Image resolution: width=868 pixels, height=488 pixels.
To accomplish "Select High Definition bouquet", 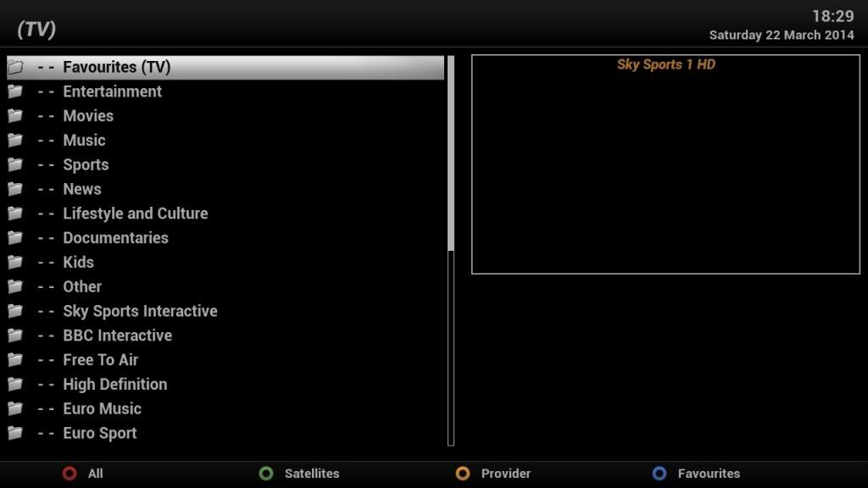I will coord(225,384).
